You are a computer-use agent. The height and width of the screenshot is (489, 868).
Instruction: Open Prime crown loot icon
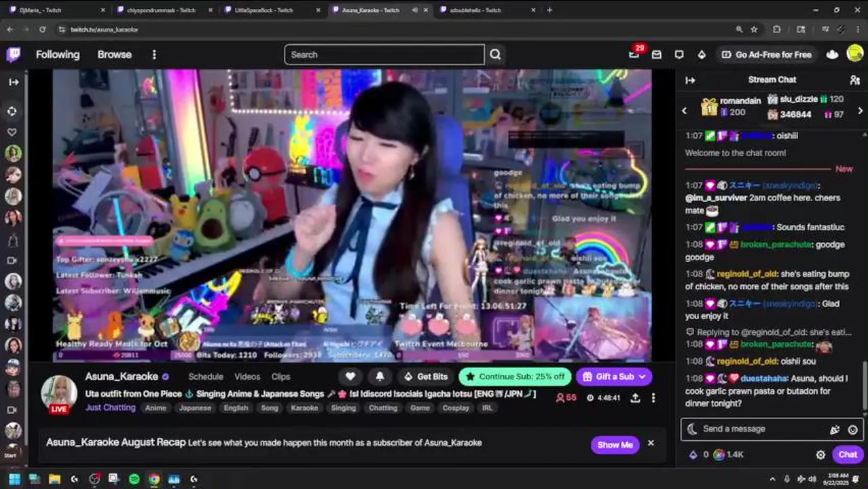pos(832,55)
